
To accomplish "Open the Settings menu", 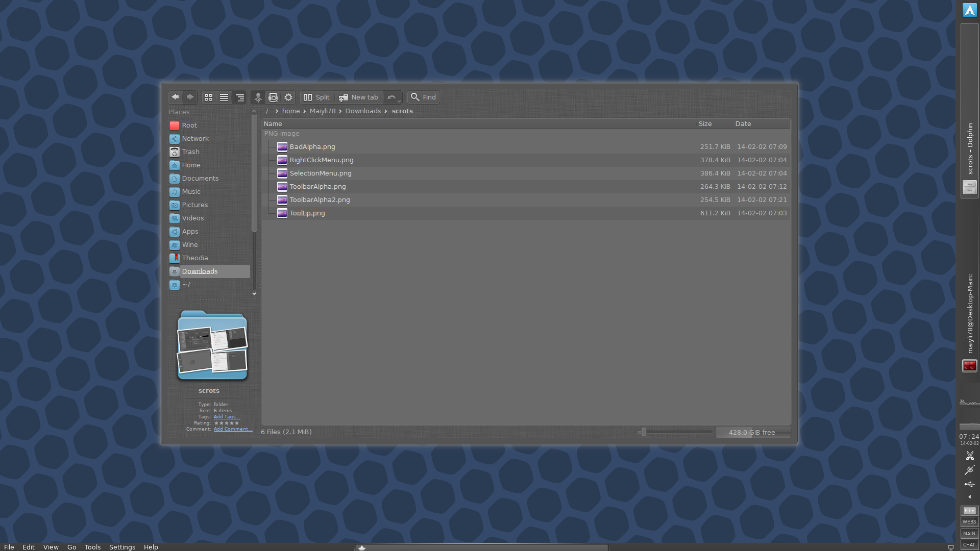I will click(x=122, y=547).
